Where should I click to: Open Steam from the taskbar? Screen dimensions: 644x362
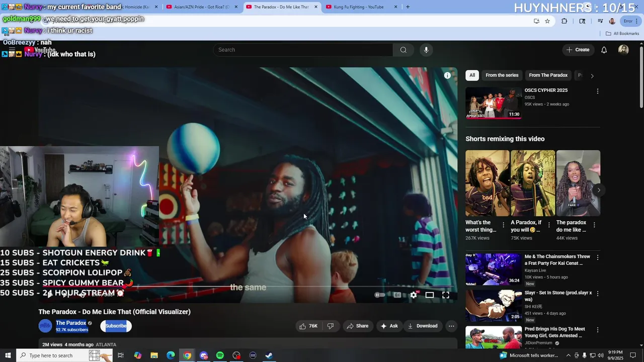pyautogui.click(x=269, y=355)
